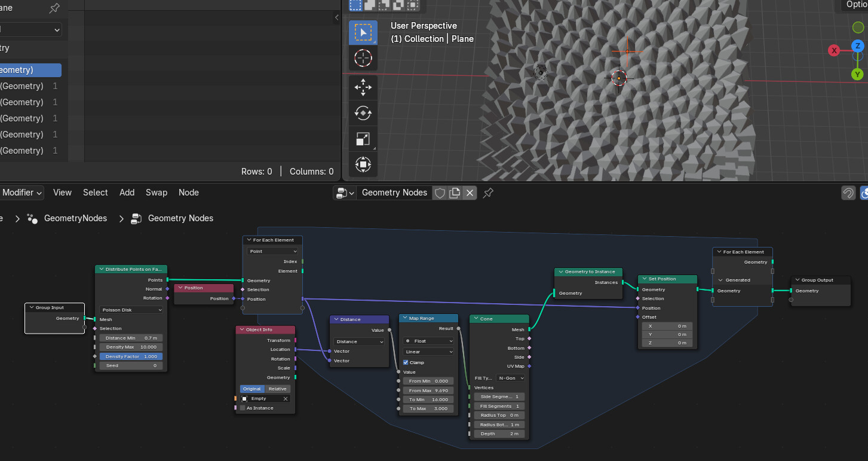The image size is (868, 461).
Task: Click the blue Z axis gizmo ball
Action: [858, 45]
